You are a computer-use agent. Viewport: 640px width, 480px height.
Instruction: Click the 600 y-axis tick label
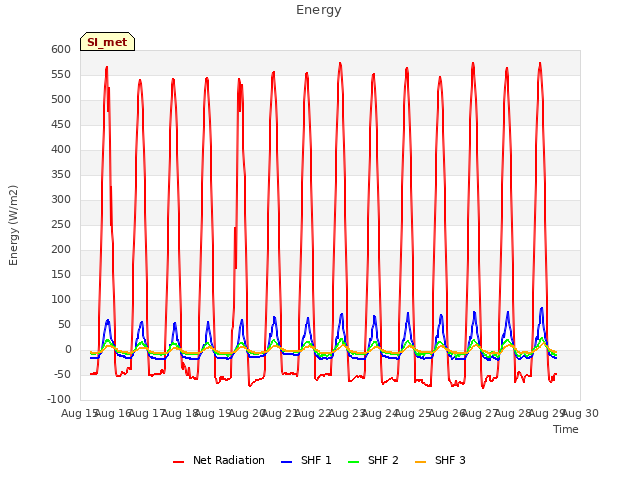pos(61,49)
